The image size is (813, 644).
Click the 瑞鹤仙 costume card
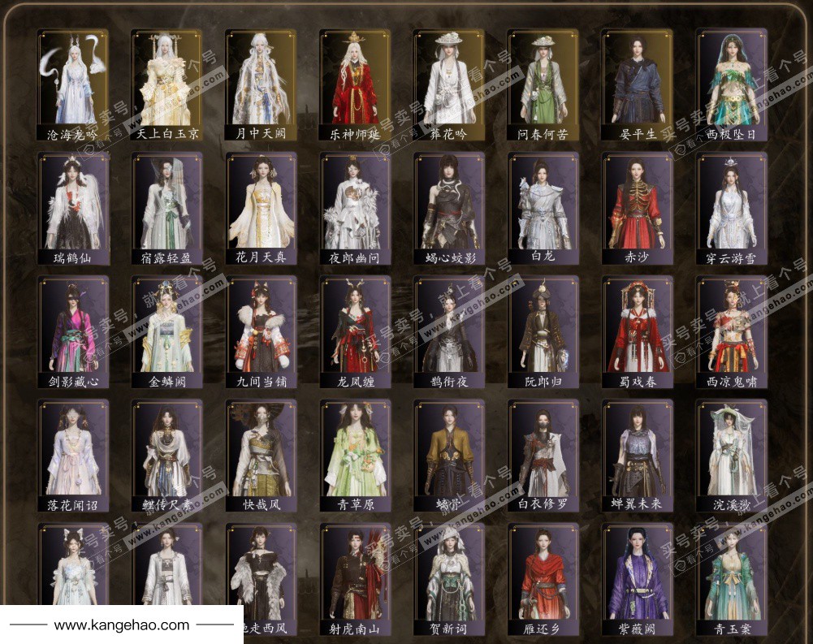(73, 209)
